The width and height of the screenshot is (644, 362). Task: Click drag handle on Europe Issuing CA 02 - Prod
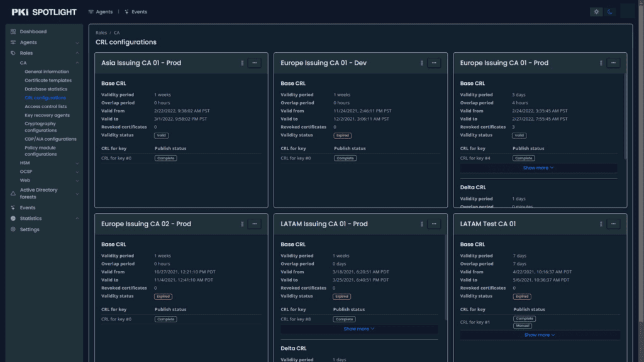point(242,224)
